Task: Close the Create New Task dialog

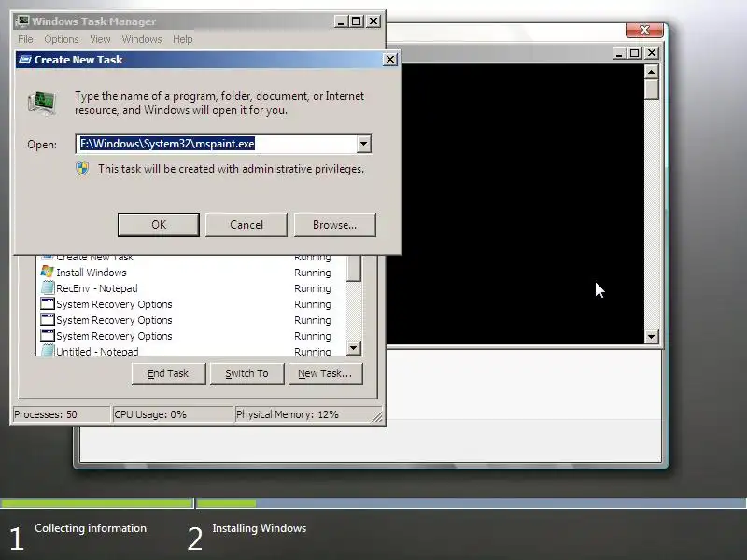Action: coord(390,60)
